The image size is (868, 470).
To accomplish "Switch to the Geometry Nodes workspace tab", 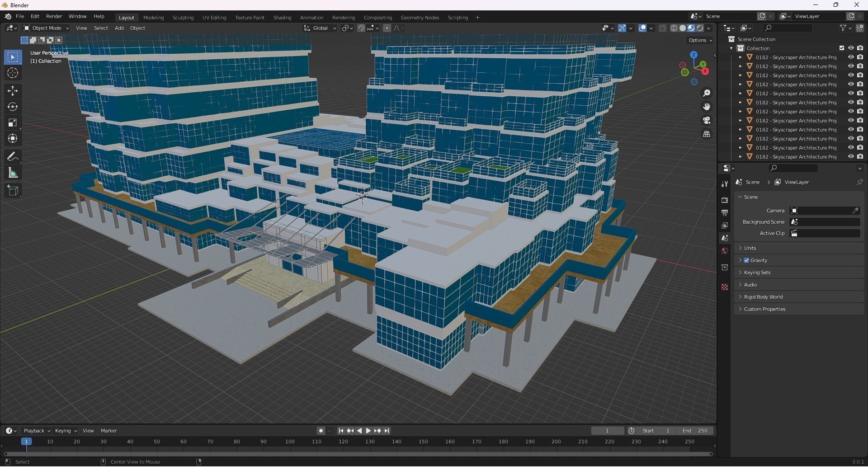I will (420, 17).
